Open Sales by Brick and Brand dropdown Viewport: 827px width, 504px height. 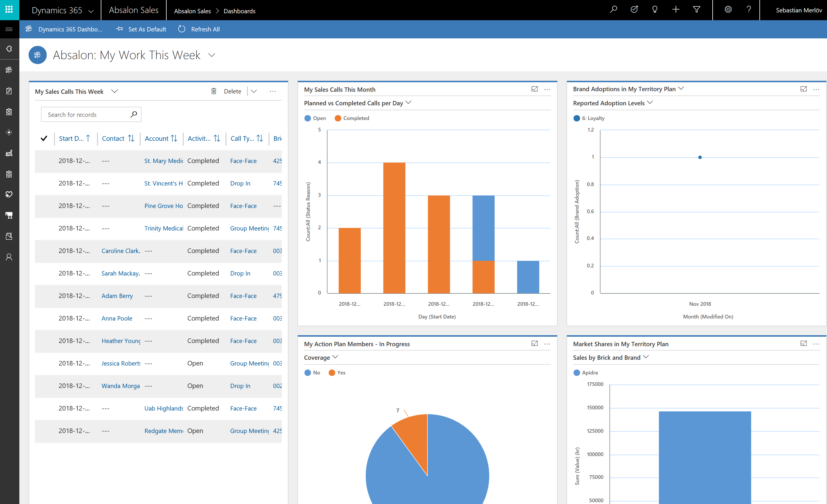point(646,357)
